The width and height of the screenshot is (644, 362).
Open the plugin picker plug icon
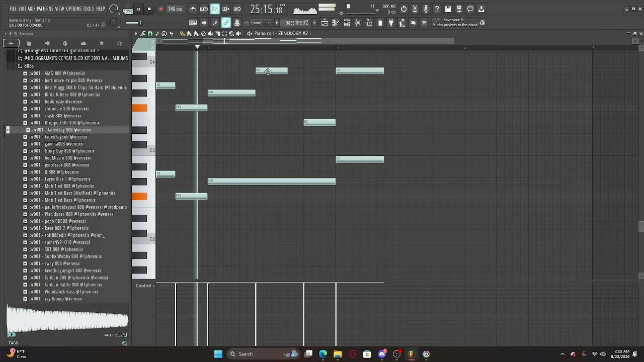click(391, 23)
